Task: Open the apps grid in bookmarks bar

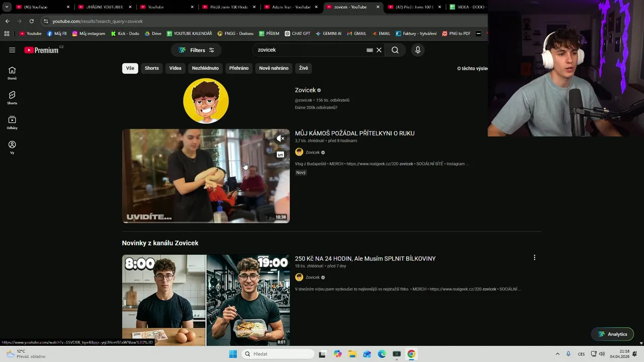Action: (x=7, y=34)
